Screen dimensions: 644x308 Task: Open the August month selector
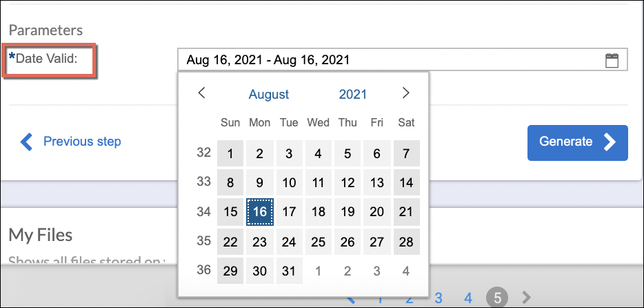pyautogui.click(x=269, y=94)
